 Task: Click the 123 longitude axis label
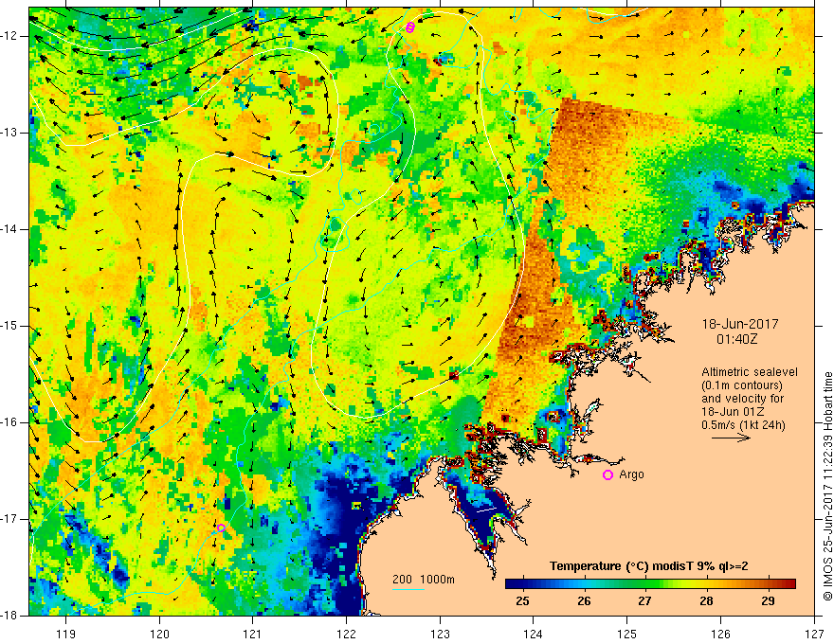(x=440, y=634)
